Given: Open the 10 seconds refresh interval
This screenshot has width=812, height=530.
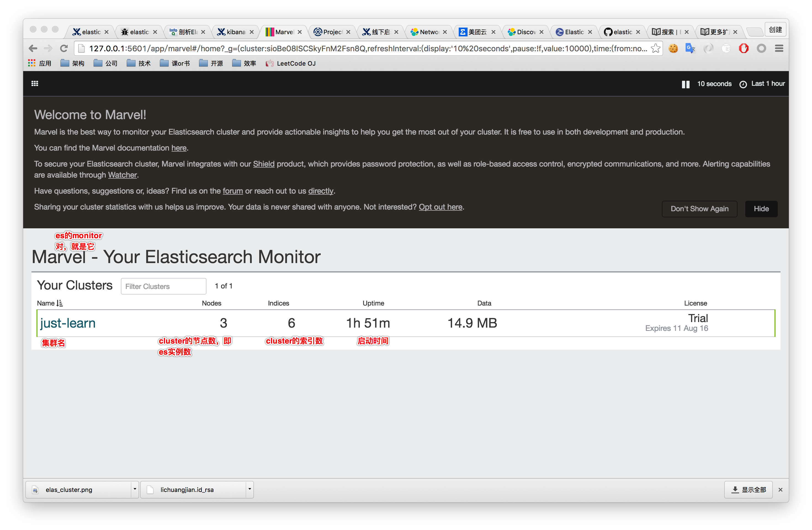Looking at the screenshot, I should coord(714,84).
